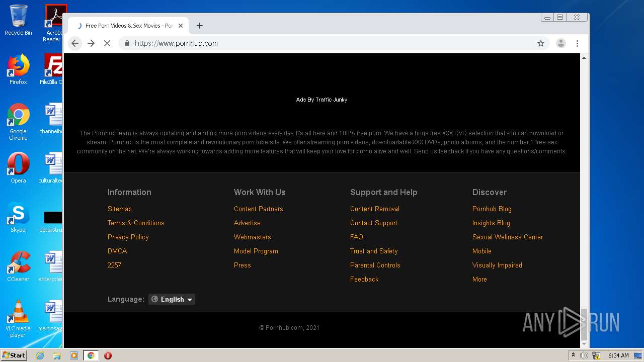Open the detailstru black file on desktop
The width and height of the screenshot is (644, 362).
tap(51, 221)
